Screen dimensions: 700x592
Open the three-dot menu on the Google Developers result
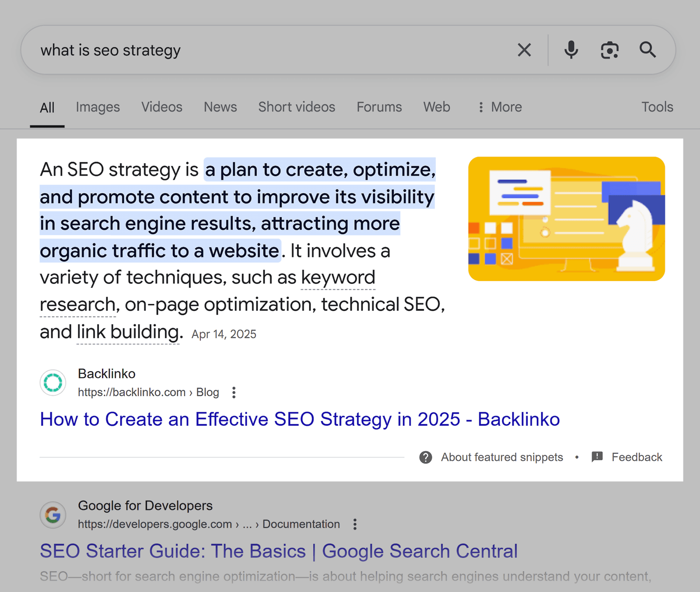[x=354, y=523]
